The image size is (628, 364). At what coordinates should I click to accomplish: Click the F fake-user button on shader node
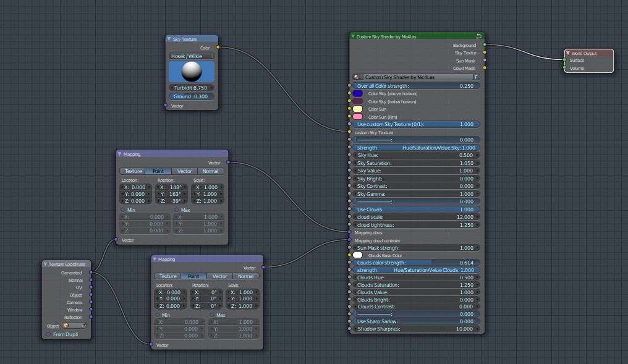click(x=476, y=75)
